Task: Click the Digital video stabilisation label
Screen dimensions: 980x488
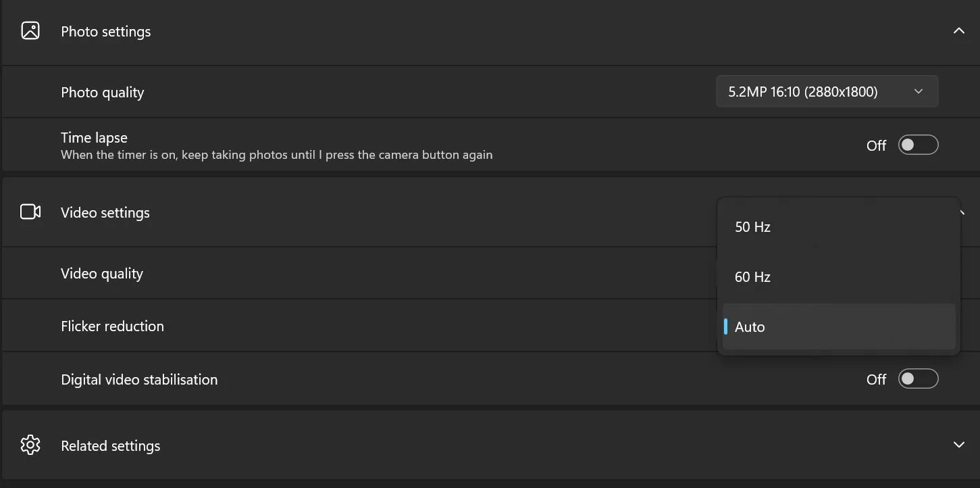Action: point(139,379)
